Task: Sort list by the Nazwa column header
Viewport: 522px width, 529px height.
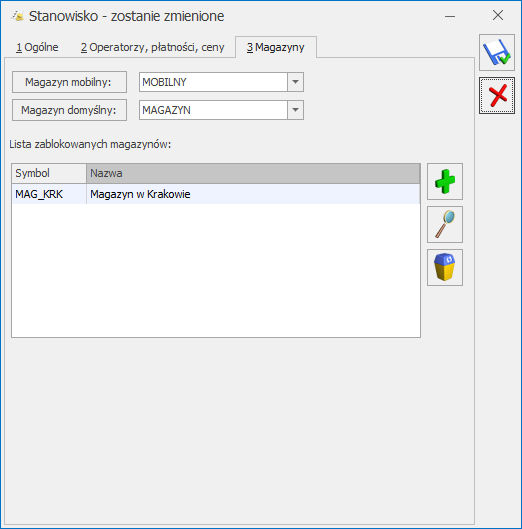Action: click(x=253, y=173)
